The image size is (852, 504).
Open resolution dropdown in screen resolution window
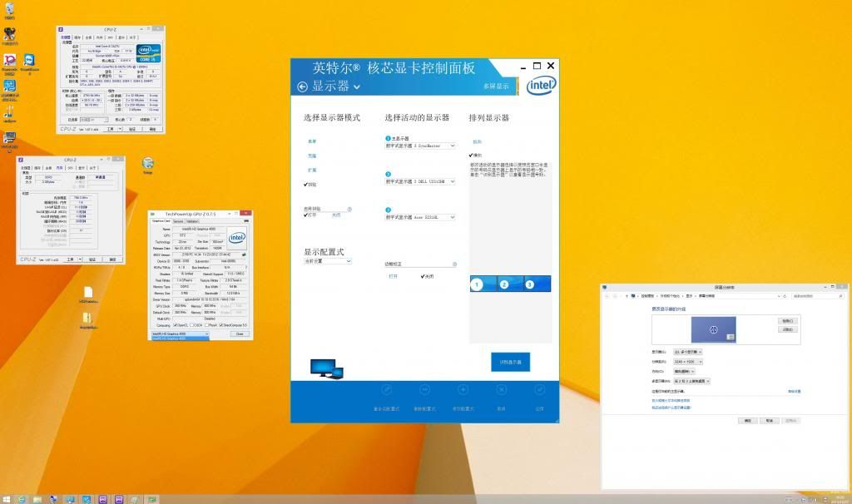pos(688,362)
